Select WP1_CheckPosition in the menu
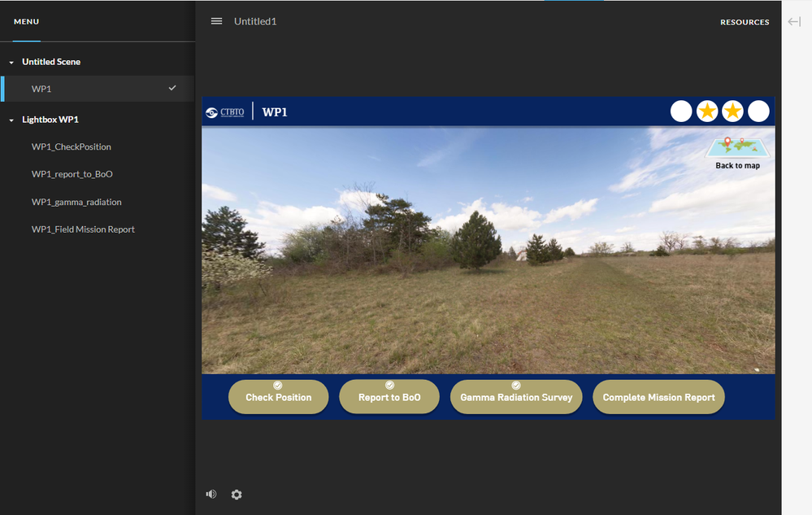Image resolution: width=812 pixels, height=515 pixels. [72, 147]
